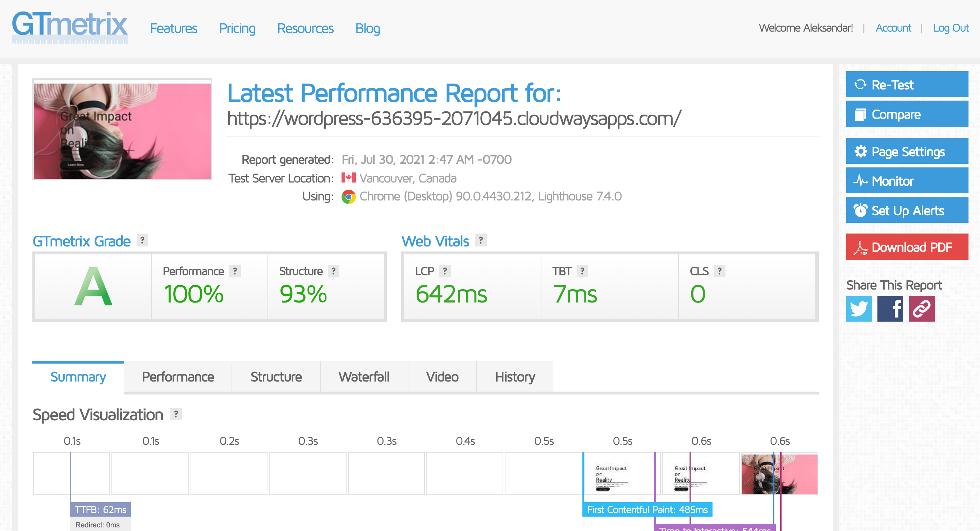Image resolution: width=980 pixels, height=531 pixels.
Task: Click the TBT help question mark
Action: click(582, 271)
